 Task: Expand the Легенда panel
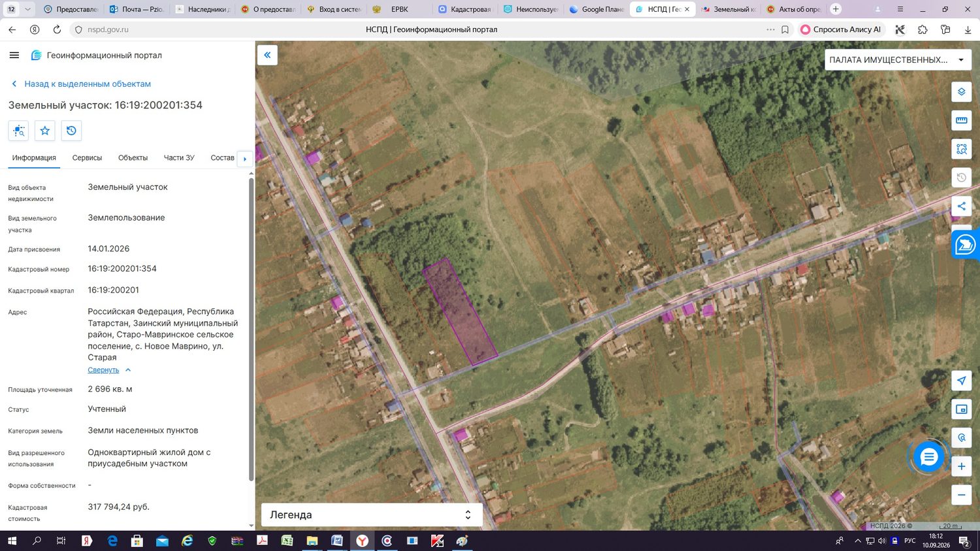point(372,514)
